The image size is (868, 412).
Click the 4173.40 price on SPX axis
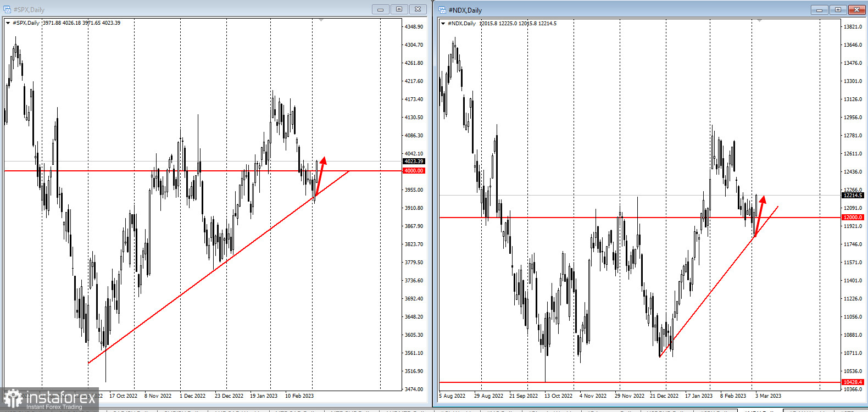(x=414, y=99)
